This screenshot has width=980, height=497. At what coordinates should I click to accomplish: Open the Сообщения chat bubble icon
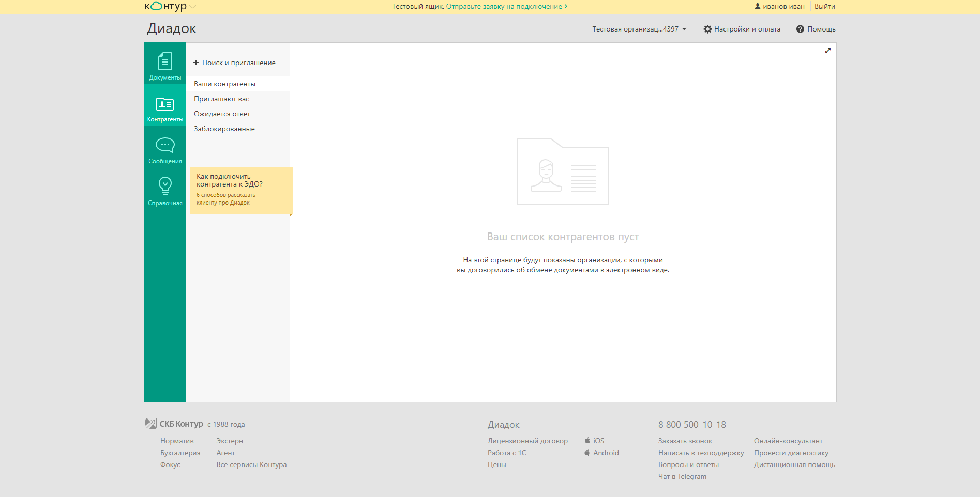(165, 145)
